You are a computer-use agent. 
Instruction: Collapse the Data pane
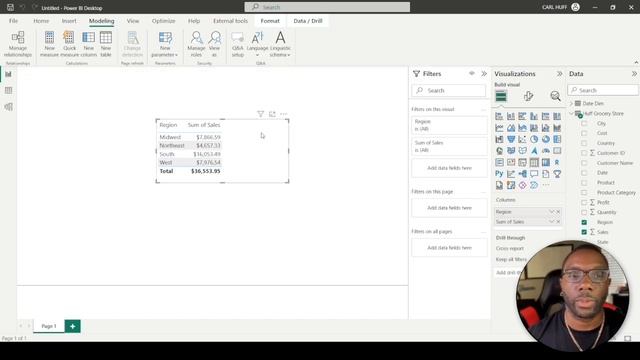click(634, 73)
